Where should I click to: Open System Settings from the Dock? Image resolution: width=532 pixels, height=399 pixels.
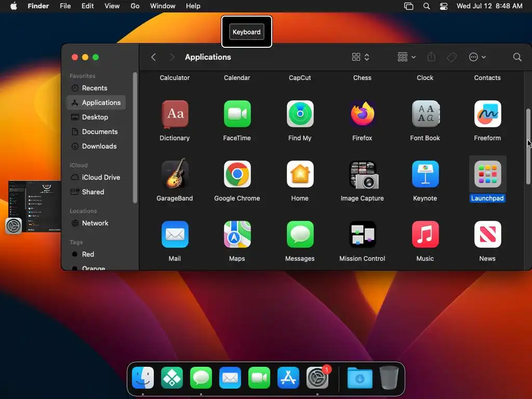317,378
